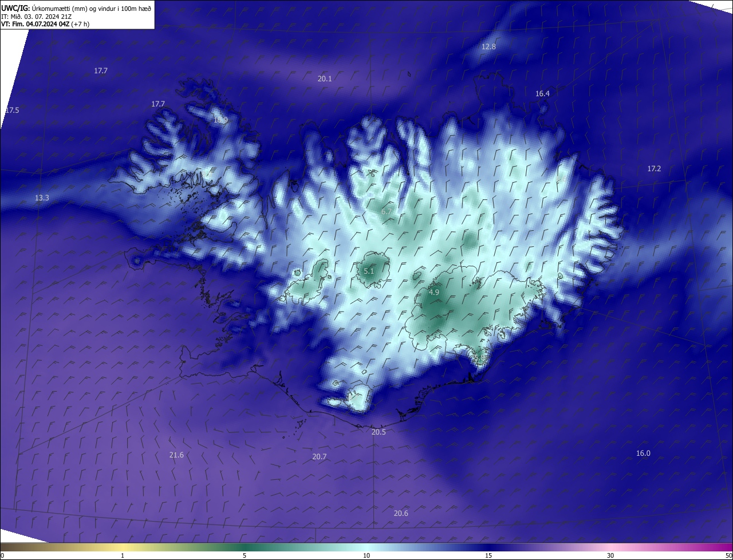Click the 'UWC/IG:' label in the header box
The width and height of the screenshot is (733, 560).
[x=15, y=8]
